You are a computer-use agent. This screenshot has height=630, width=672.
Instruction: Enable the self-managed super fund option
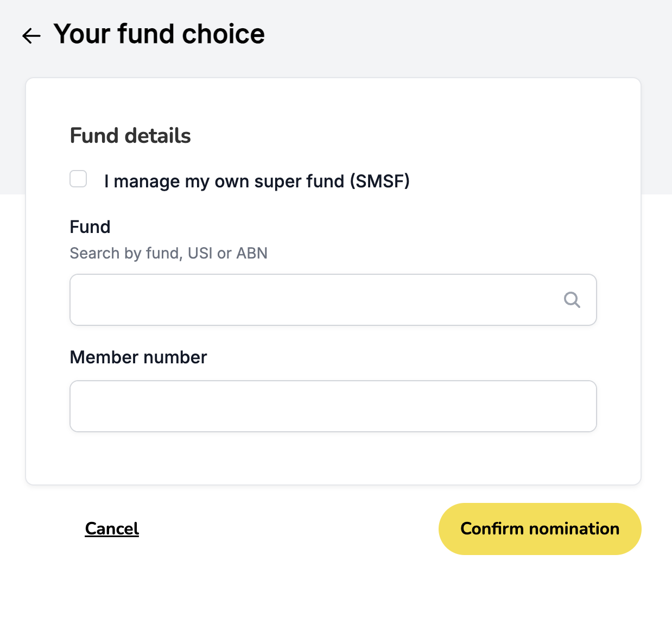[x=78, y=179]
